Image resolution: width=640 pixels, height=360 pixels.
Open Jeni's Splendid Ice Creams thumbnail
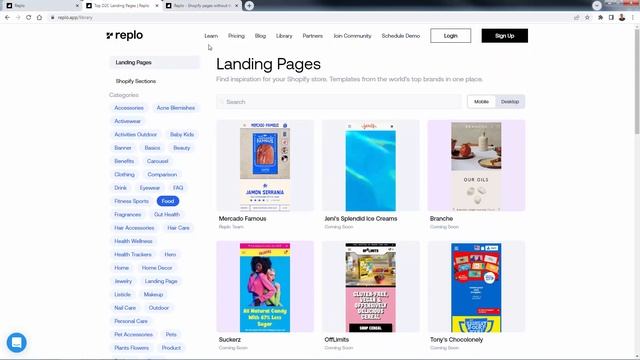coord(371,165)
